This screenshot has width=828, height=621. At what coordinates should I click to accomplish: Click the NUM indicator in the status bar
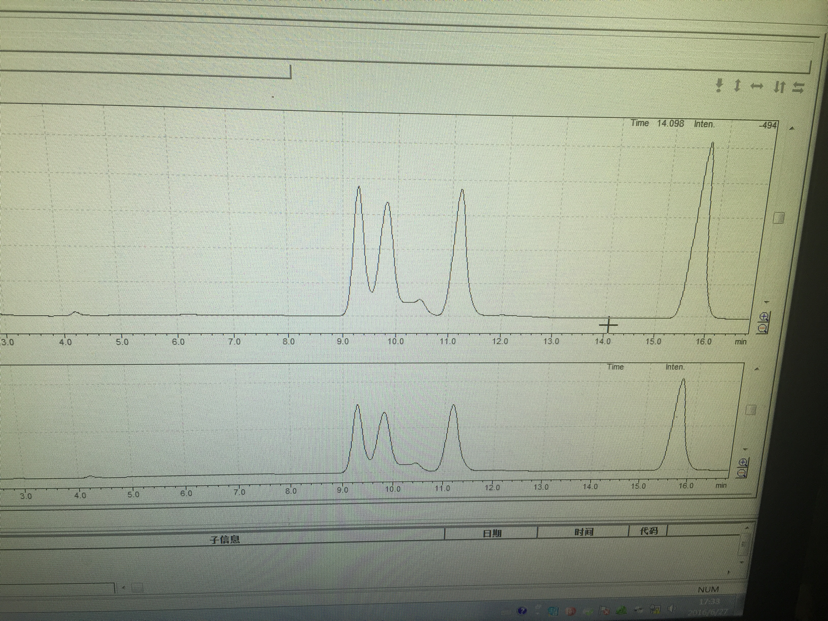click(x=708, y=589)
